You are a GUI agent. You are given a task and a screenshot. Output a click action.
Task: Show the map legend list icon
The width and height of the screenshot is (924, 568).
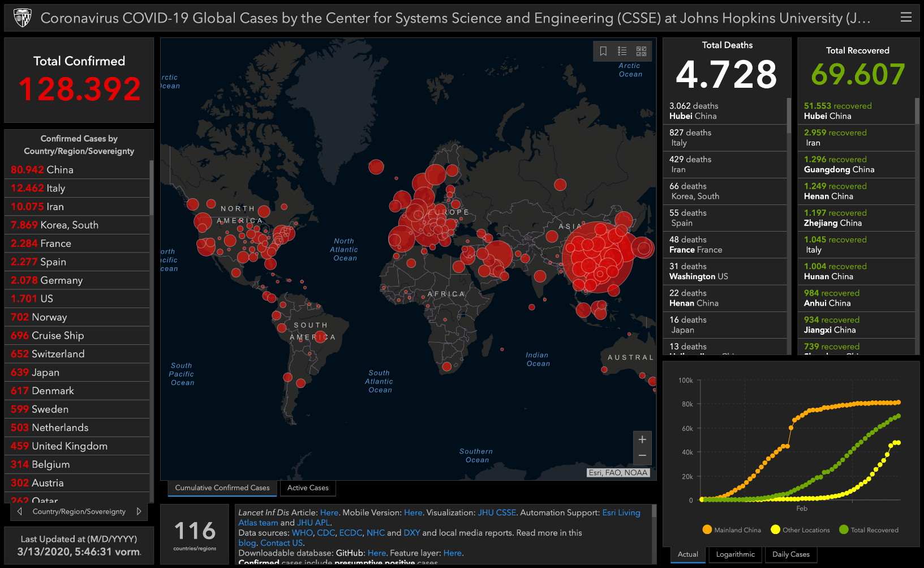point(622,51)
